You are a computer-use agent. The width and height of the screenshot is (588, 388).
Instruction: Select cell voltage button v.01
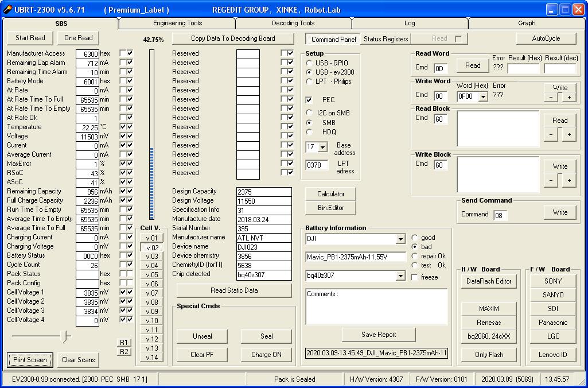tap(152, 238)
